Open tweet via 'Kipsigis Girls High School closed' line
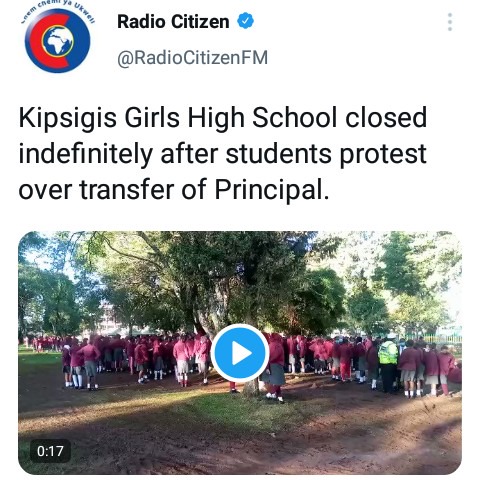Image resolution: width=480 pixels, height=480 pixels. pos(223,118)
